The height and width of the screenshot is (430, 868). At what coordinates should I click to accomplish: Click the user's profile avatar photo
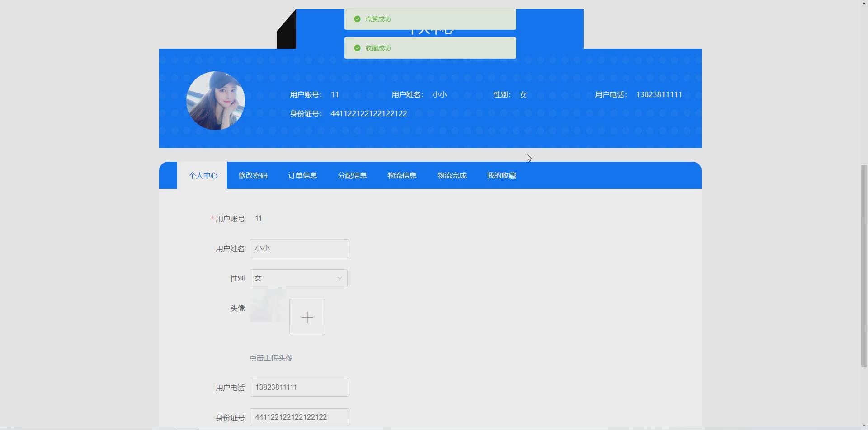[216, 100]
